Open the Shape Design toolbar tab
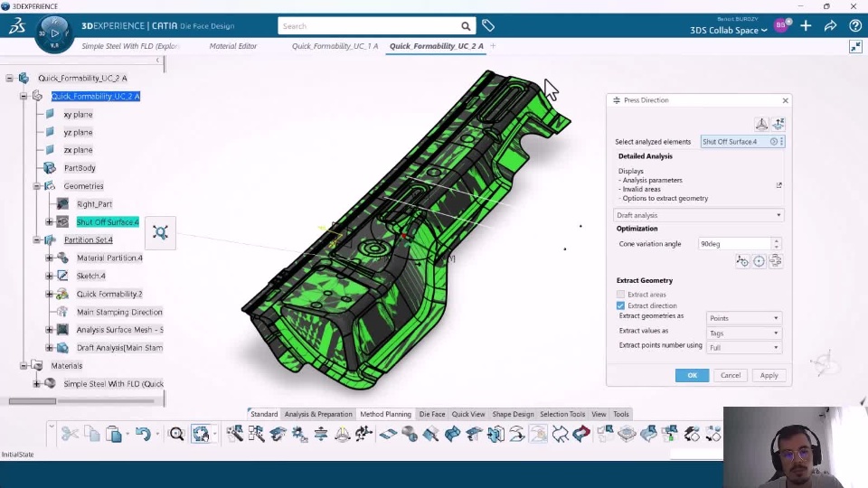 (x=514, y=414)
